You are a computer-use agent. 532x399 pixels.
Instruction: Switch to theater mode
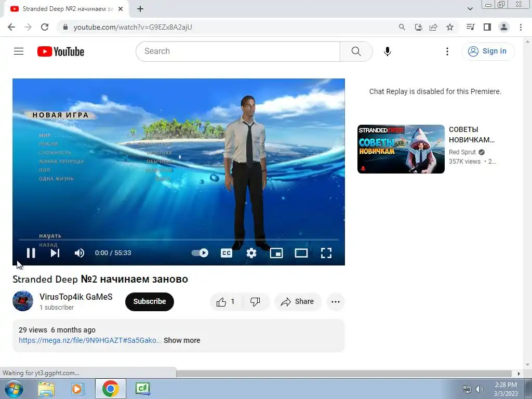(301, 253)
